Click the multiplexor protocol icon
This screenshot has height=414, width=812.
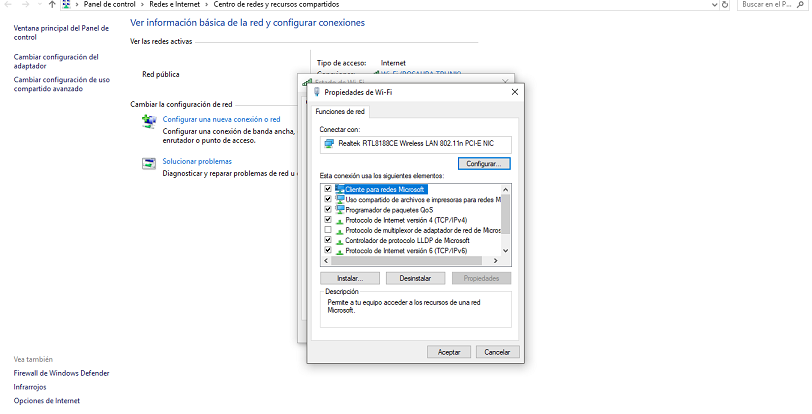340,231
